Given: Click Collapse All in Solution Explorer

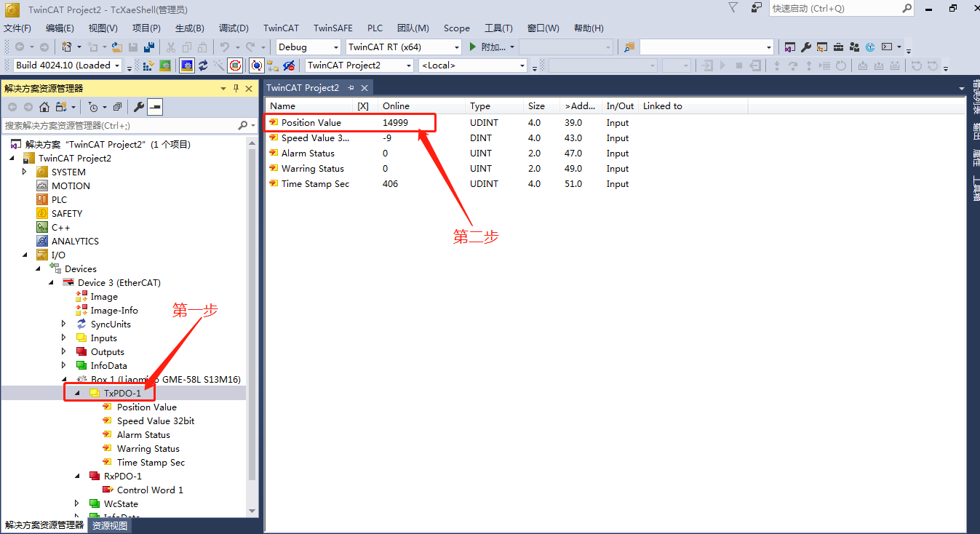Looking at the screenshot, I should [116, 107].
